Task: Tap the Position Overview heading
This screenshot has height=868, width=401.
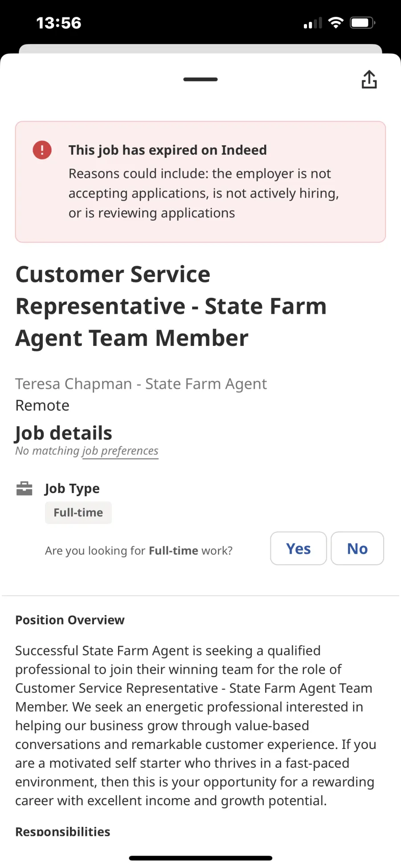Action: click(70, 620)
